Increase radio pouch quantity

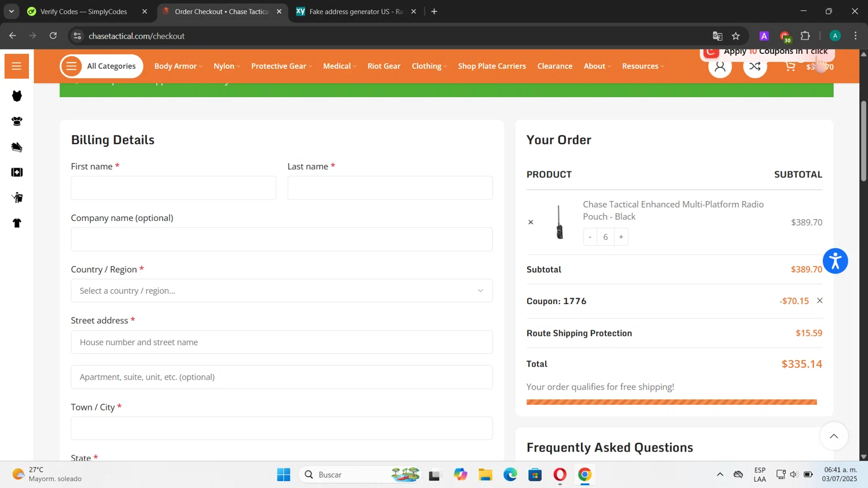tap(621, 237)
